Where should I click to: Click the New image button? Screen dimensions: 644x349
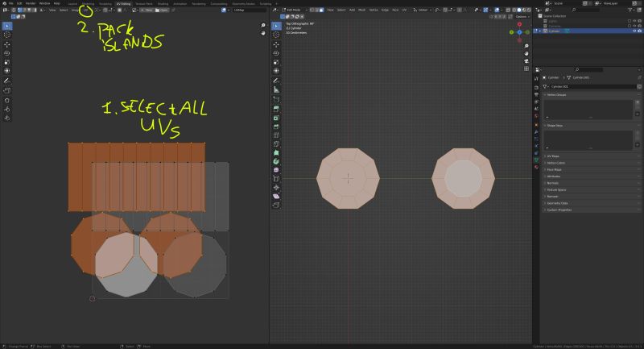click(147, 10)
